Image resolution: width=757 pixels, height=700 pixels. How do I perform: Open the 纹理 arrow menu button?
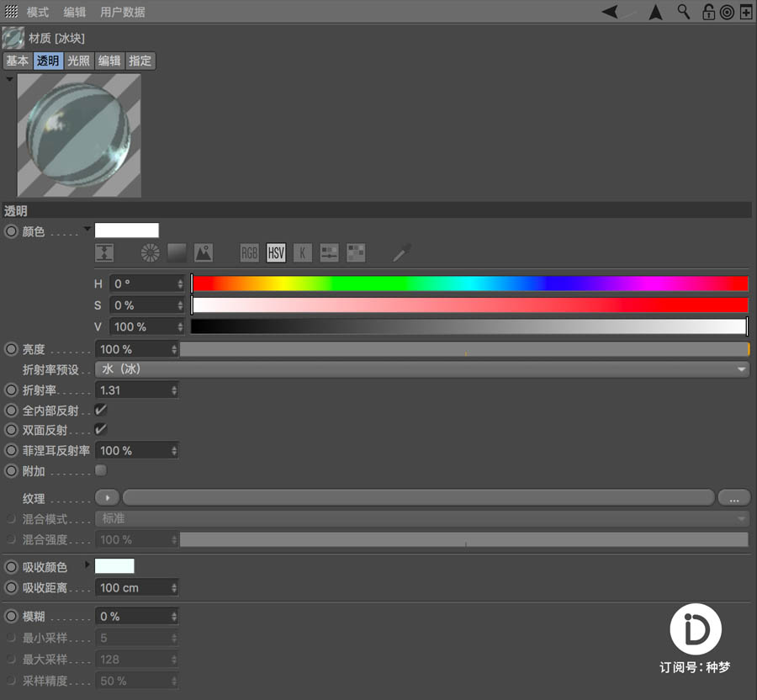coord(107,498)
